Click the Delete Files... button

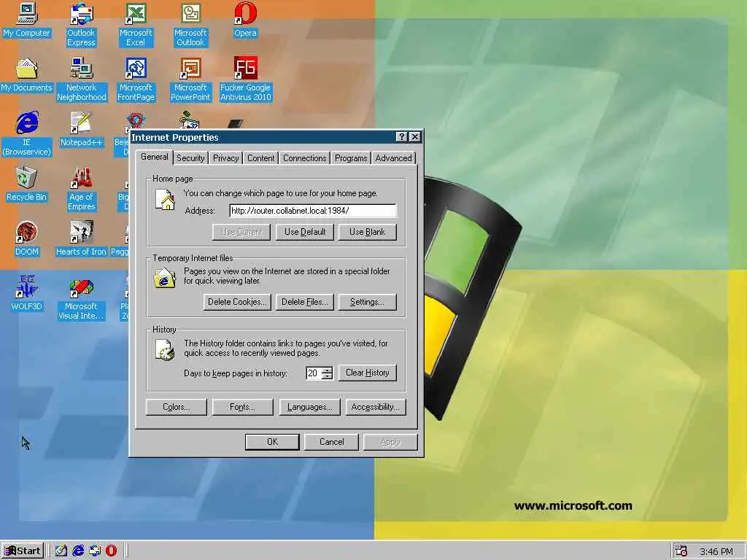[x=305, y=302]
